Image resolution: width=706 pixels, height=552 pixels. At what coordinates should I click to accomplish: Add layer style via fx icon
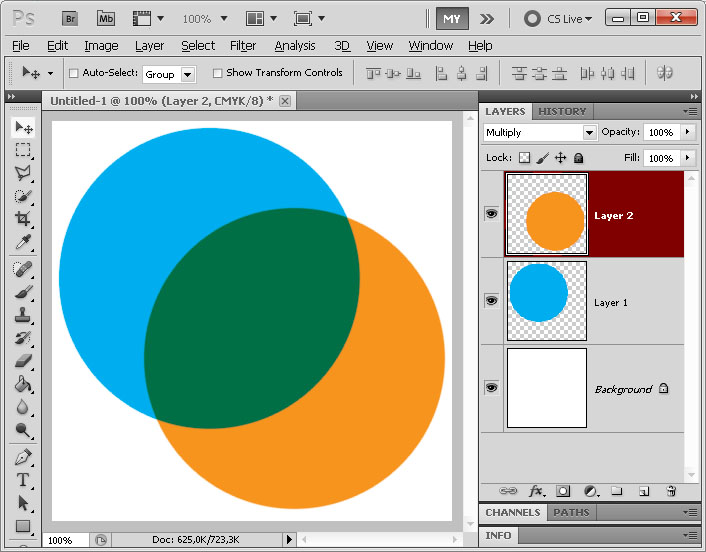pyautogui.click(x=537, y=491)
